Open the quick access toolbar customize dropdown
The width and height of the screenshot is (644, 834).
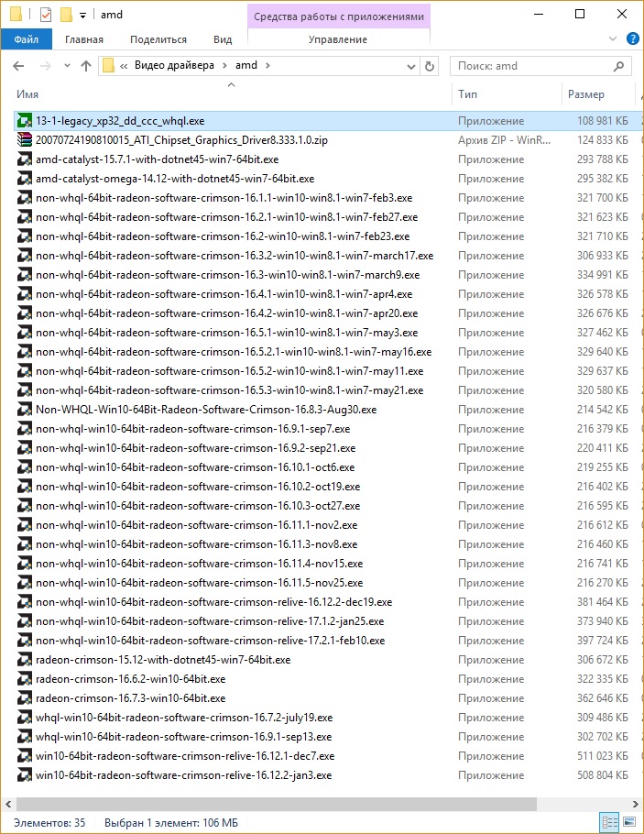[83, 15]
